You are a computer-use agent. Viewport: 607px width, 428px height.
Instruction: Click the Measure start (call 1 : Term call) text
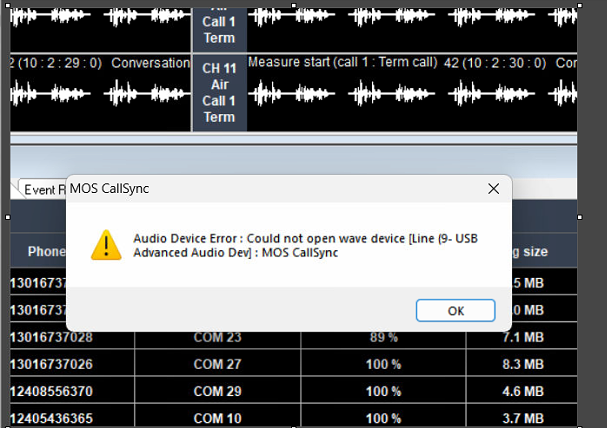343,62
